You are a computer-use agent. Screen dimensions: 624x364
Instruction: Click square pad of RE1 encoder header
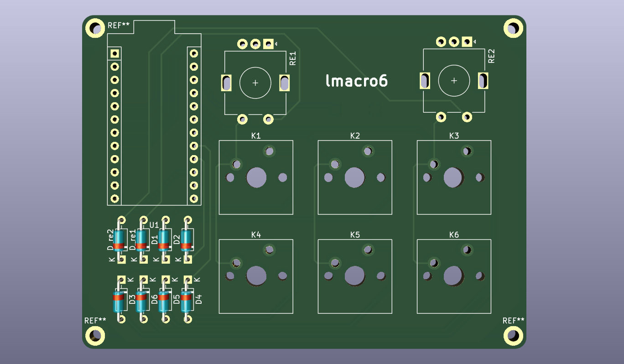(x=269, y=44)
